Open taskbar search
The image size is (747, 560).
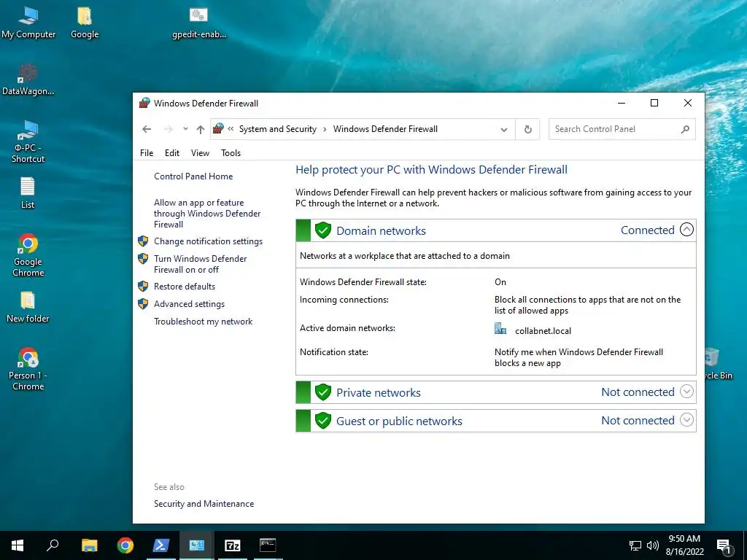coord(53,545)
